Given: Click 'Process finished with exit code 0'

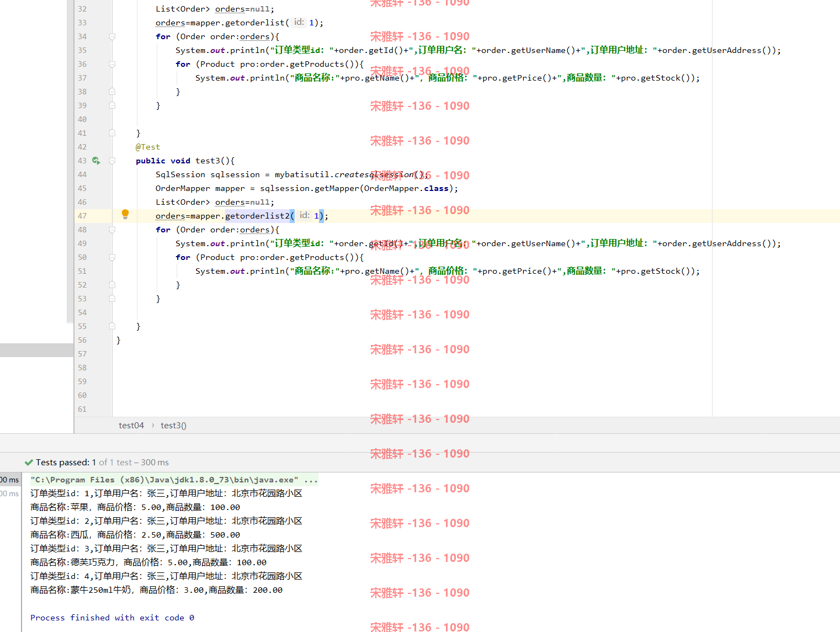Looking at the screenshot, I should pos(112,618).
